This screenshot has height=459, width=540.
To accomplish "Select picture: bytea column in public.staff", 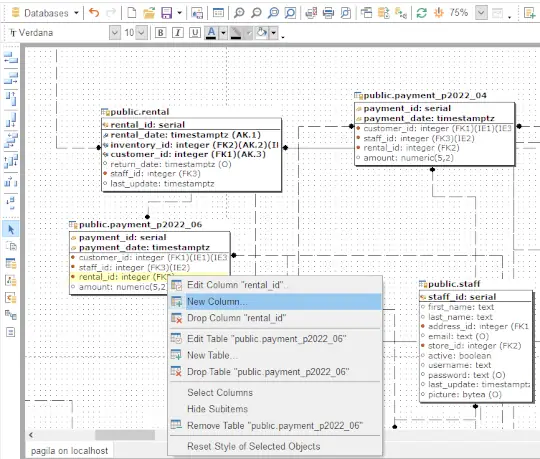I will tap(476, 395).
